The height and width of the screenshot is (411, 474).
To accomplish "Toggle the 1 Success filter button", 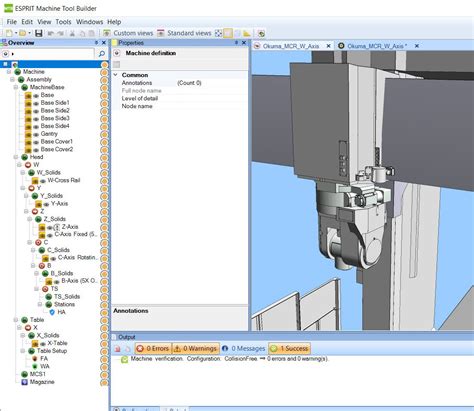I will point(289,349).
